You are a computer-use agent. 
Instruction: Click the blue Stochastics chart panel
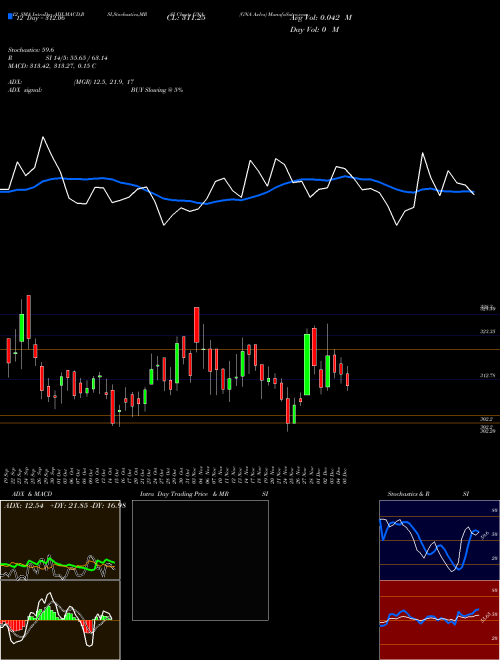pyautogui.click(x=439, y=540)
